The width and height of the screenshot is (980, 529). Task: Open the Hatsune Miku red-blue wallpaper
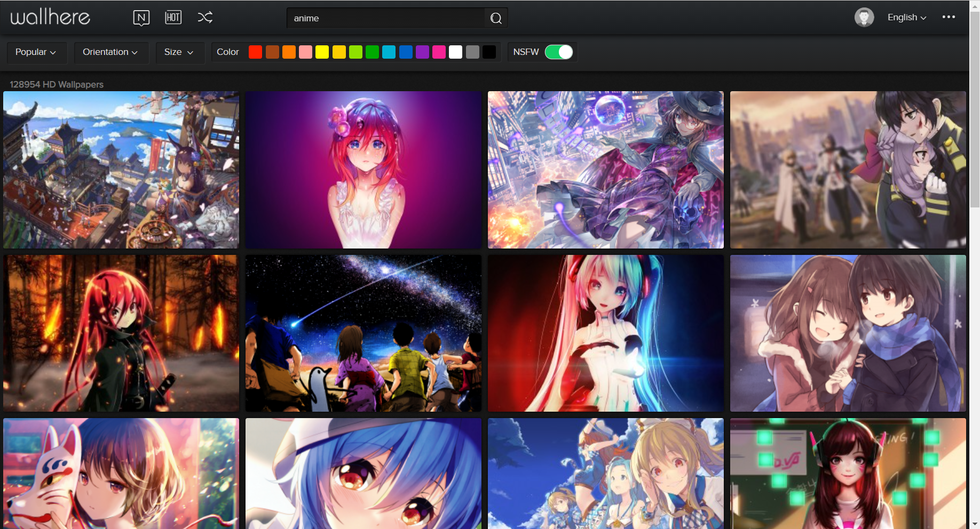[606, 333]
